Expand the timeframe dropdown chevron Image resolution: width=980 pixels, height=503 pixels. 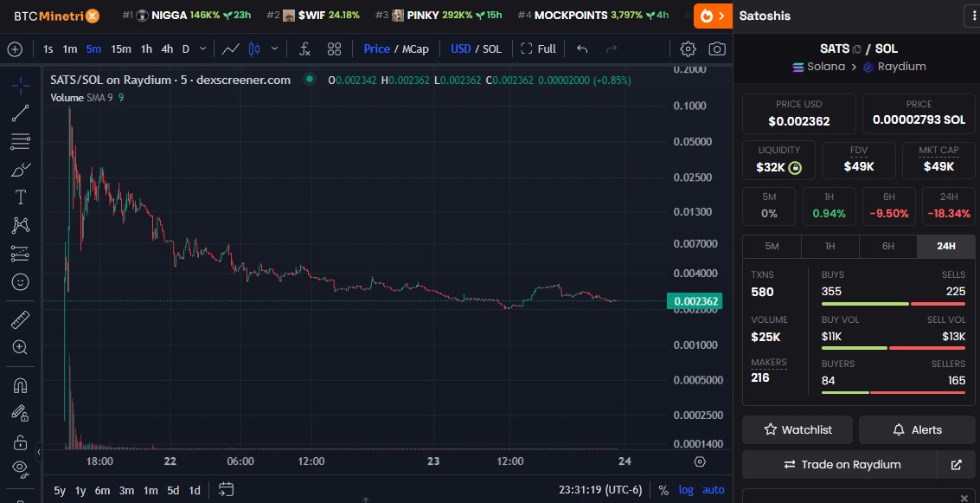(x=202, y=48)
